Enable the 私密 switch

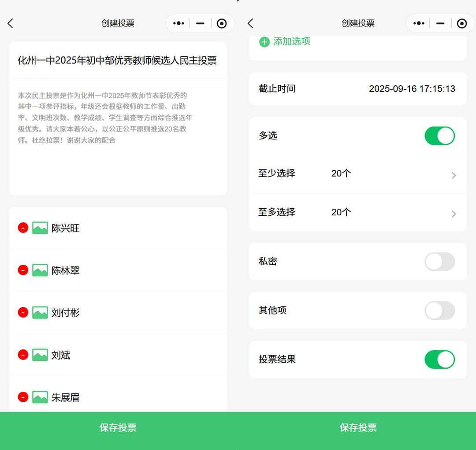pos(439,262)
